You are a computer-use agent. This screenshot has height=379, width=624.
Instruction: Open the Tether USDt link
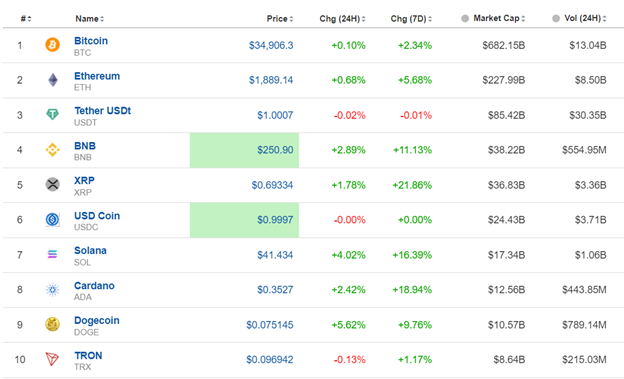tap(102, 111)
